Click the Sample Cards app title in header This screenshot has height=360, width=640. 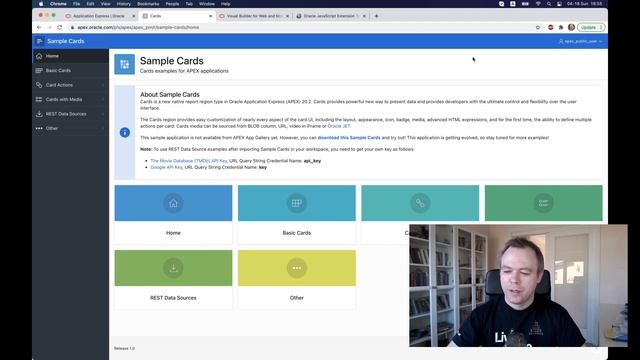point(66,41)
